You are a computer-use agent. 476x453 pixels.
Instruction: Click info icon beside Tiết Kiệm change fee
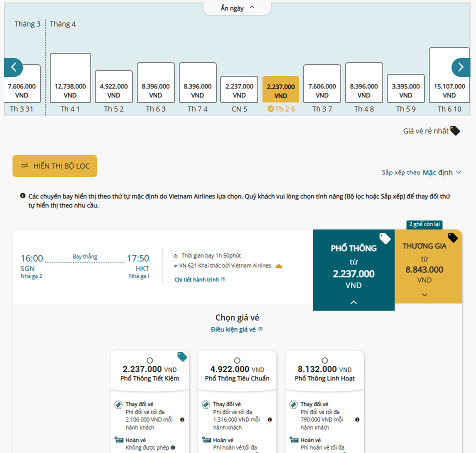(182, 419)
